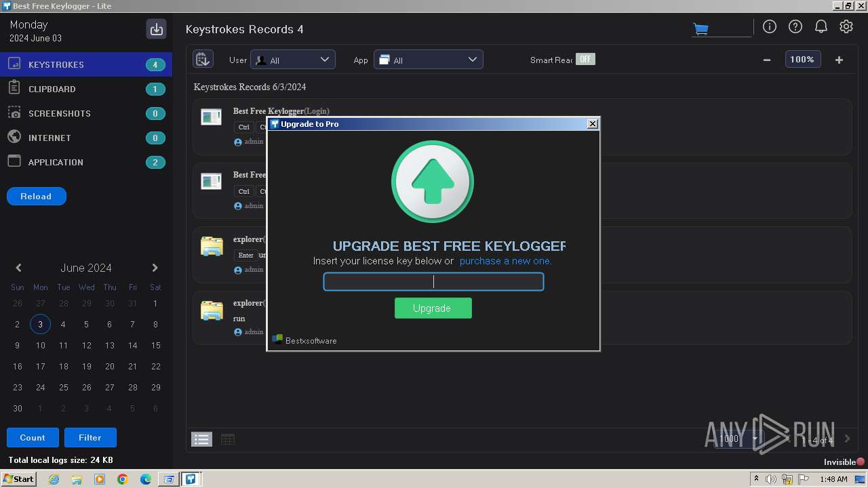This screenshot has height=488, width=868.
Task: Open the settings gear icon
Action: (846, 26)
